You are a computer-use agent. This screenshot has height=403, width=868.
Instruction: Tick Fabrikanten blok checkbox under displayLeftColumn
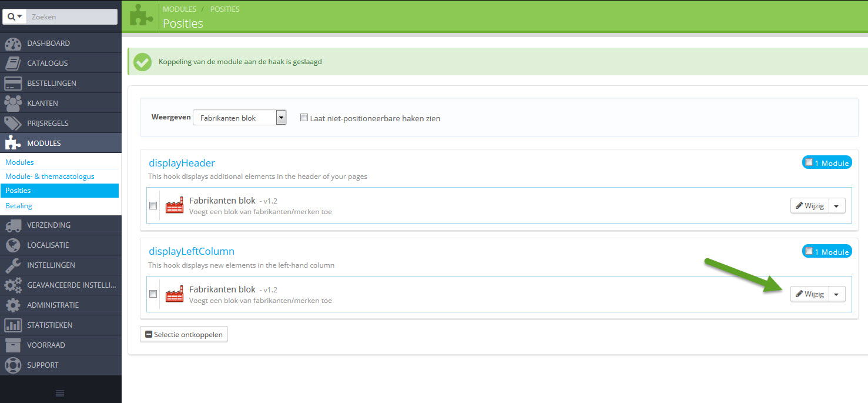(x=153, y=294)
